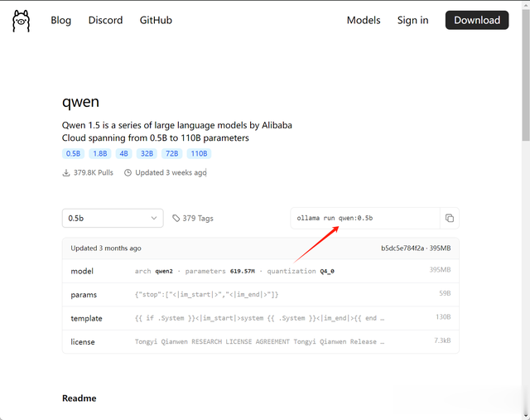Open the license file row
530x420 pixels.
pos(261,341)
